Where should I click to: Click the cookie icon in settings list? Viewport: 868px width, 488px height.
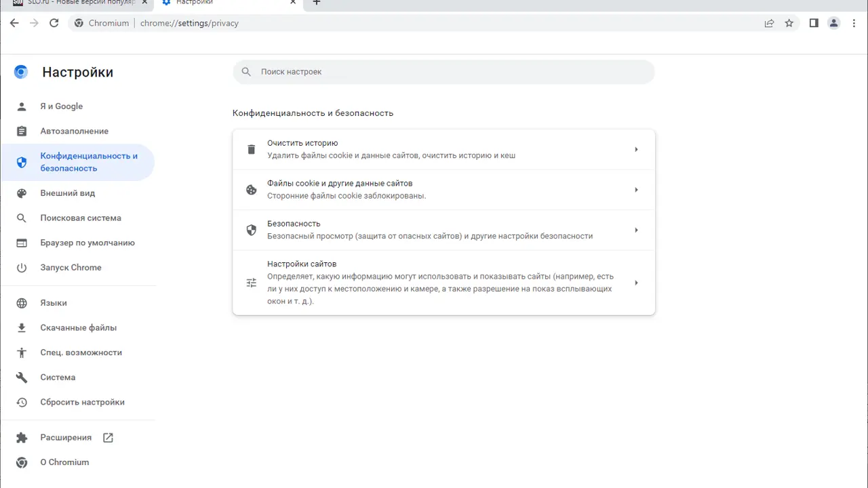click(x=252, y=190)
